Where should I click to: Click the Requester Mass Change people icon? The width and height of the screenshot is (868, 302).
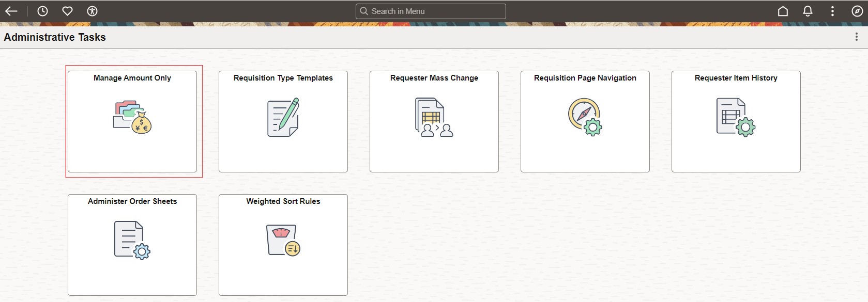click(434, 117)
